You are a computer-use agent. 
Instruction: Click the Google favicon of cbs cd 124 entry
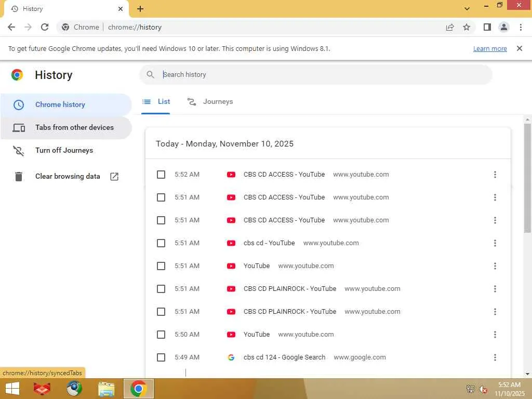pyautogui.click(x=231, y=357)
